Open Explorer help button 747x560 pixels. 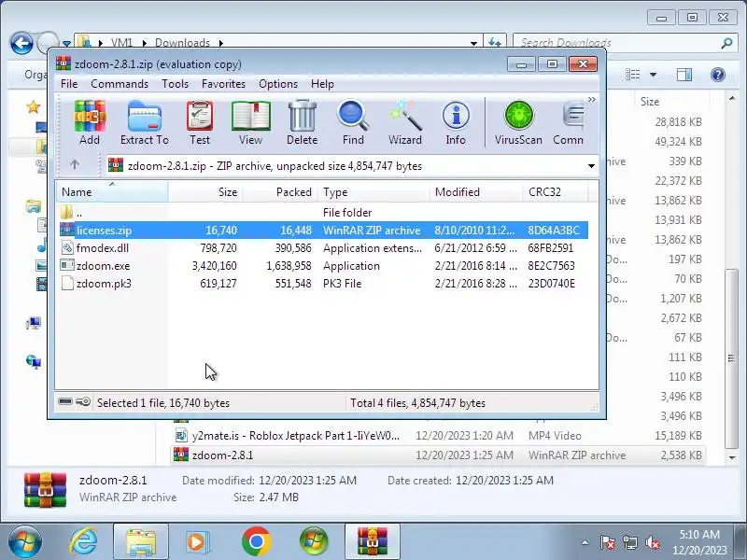(x=717, y=75)
